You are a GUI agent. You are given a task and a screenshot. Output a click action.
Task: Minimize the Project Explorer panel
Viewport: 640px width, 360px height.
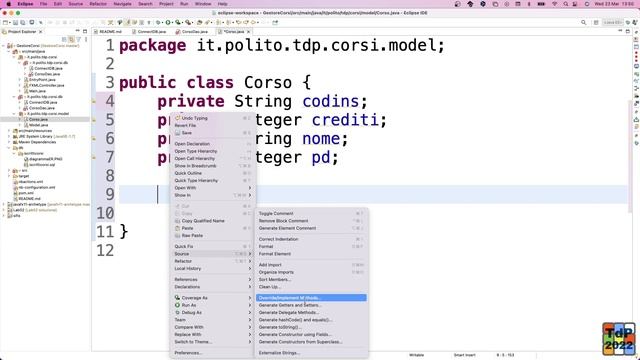(78, 31)
